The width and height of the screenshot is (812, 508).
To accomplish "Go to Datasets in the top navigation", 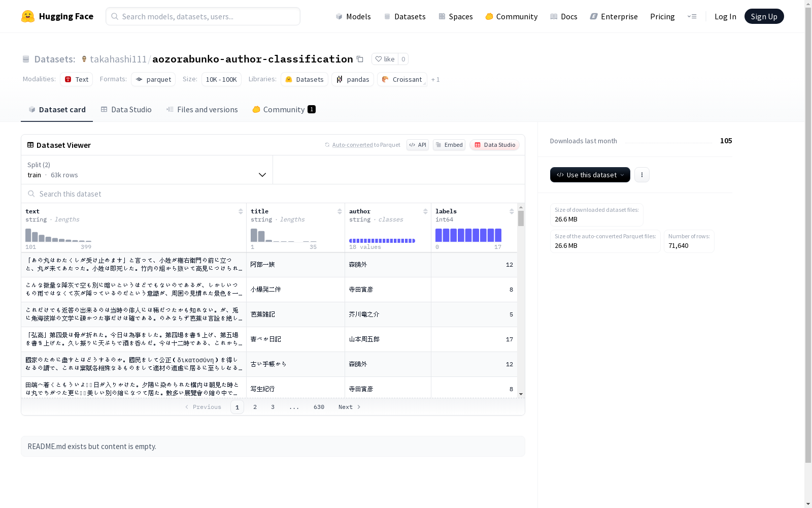I will (x=404, y=16).
